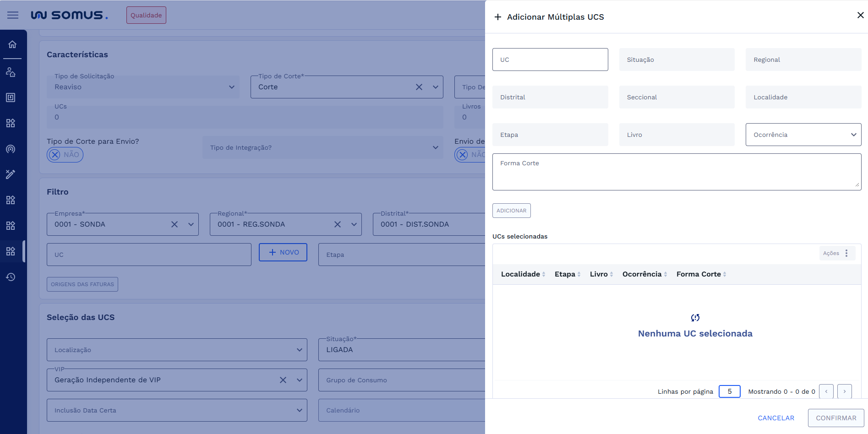Image resolution: width=868 pixels, height=434 pixels.
Task: Open the user settings sidebar icon
Action: click(x=11, y=72)
